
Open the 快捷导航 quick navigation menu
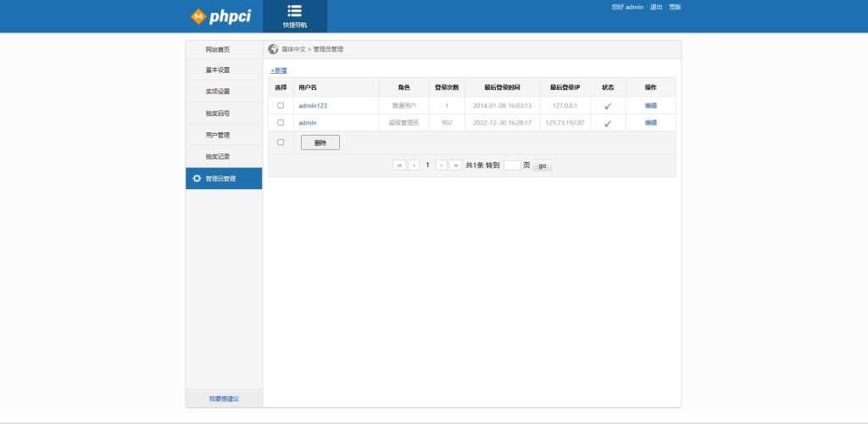294,16
